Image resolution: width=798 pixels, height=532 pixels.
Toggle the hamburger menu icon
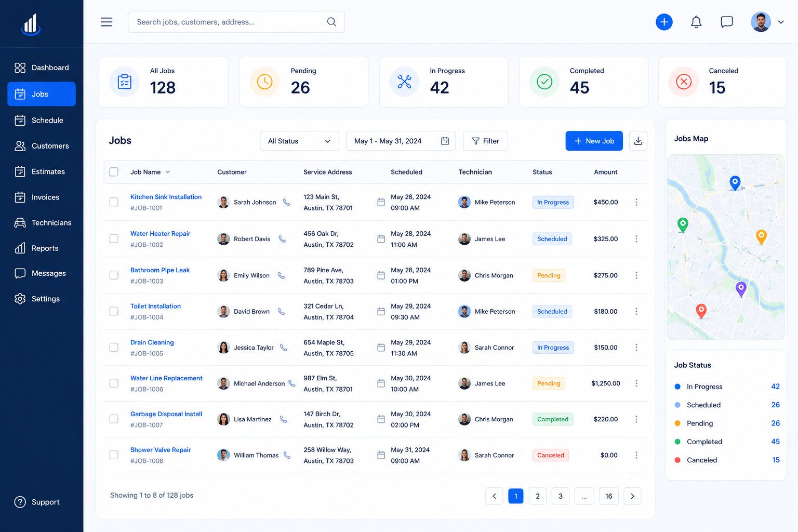[x=107, y=22]
